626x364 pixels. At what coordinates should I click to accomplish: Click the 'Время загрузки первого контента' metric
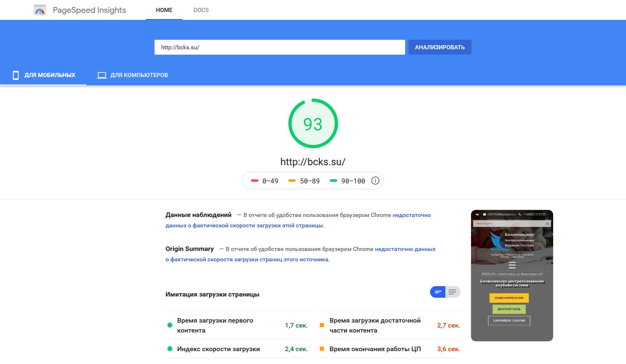(x=237, y=325)
